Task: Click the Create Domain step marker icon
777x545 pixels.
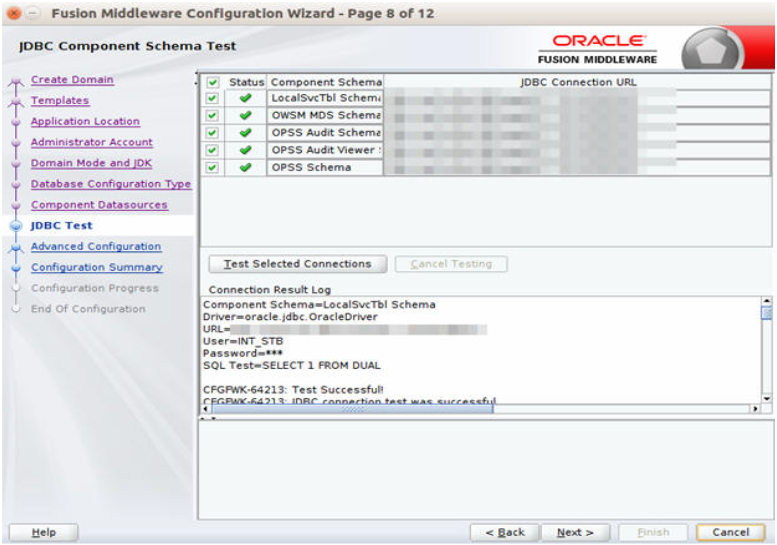Action: [16, 81]
